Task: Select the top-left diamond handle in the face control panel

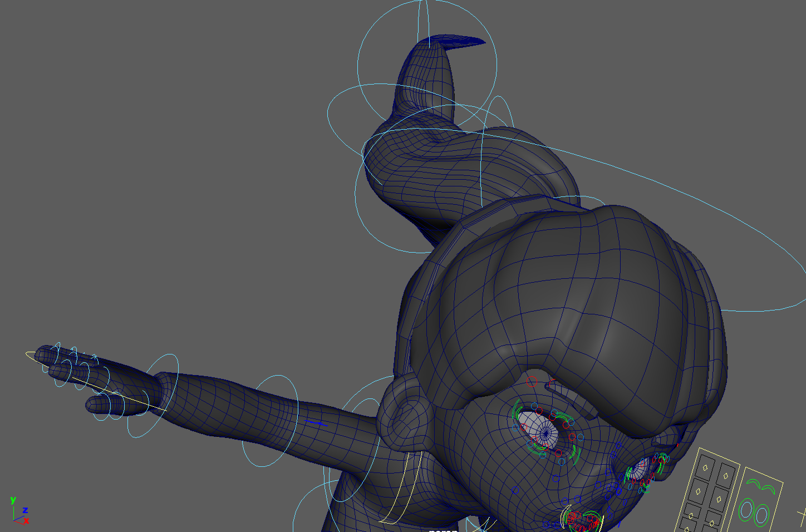Action: [x=705, y=467]
